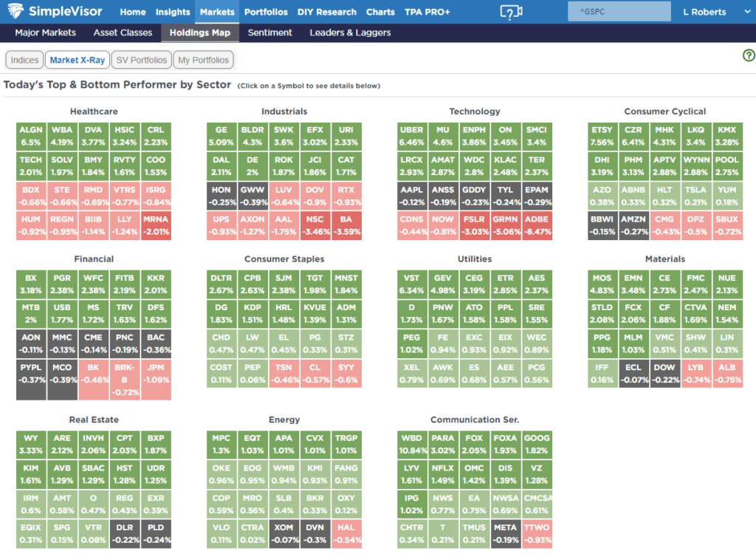Open the Home menu
This screenshot has width=756, height=554.
coord(133,12)
